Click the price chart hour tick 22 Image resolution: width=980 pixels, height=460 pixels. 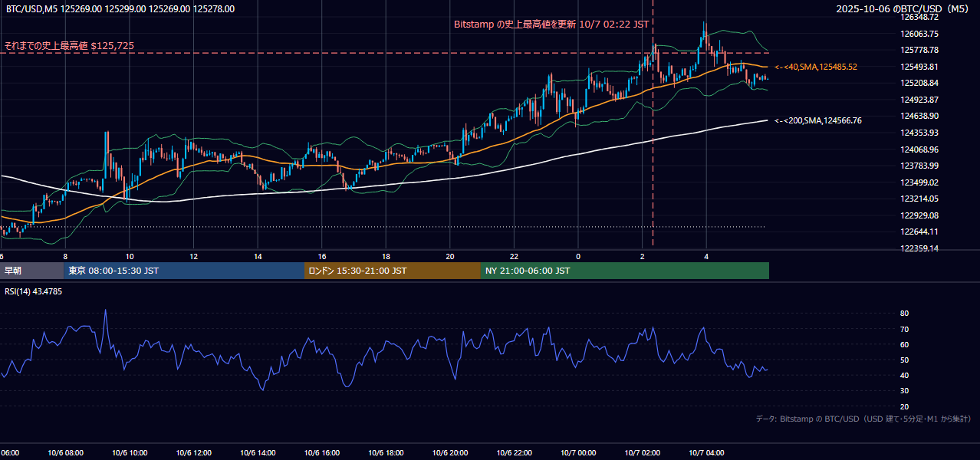click(514, 256)
